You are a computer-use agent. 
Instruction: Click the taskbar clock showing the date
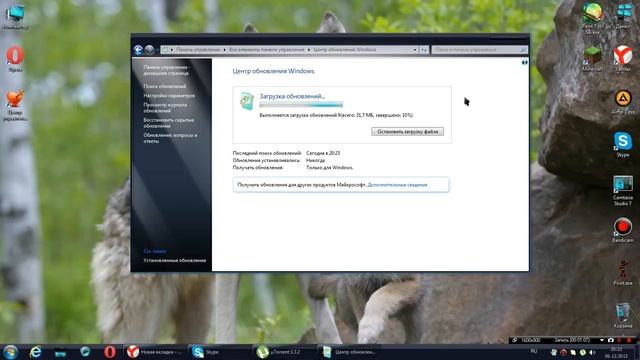(x=616, y=353)
